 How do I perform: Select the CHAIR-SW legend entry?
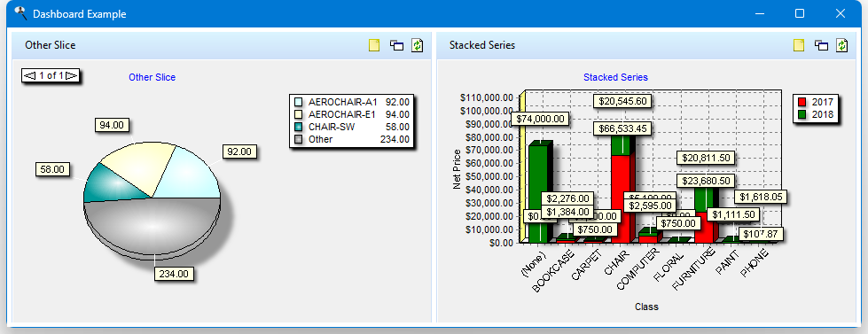click(x=351, y=128)
